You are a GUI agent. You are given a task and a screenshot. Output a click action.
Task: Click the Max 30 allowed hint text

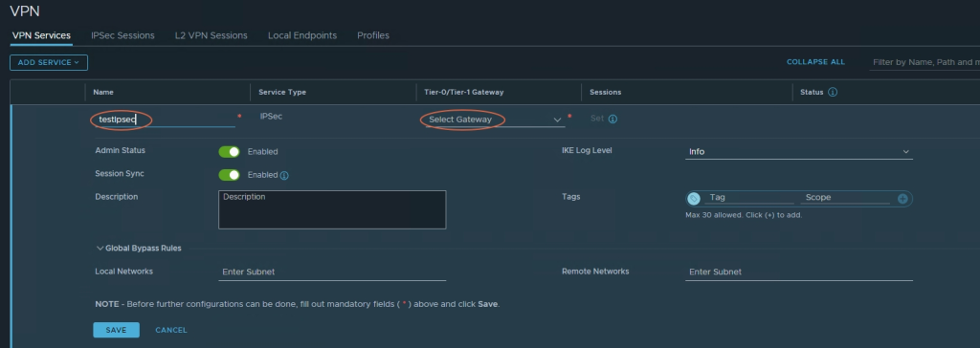click(x=744, y=215)
